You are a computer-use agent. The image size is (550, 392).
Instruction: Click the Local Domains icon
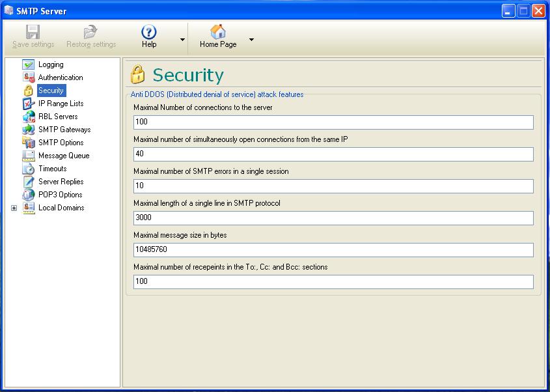tap(29, 208)
